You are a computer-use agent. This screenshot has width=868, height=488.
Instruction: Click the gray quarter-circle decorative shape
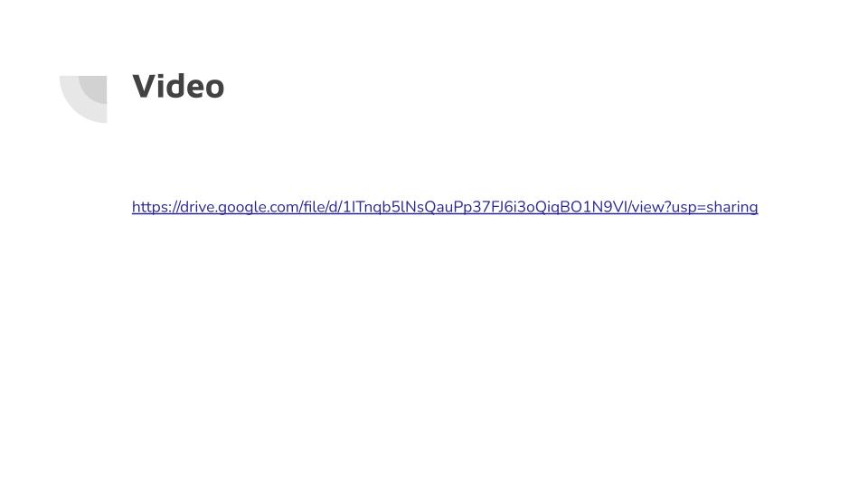click(83, 99)
